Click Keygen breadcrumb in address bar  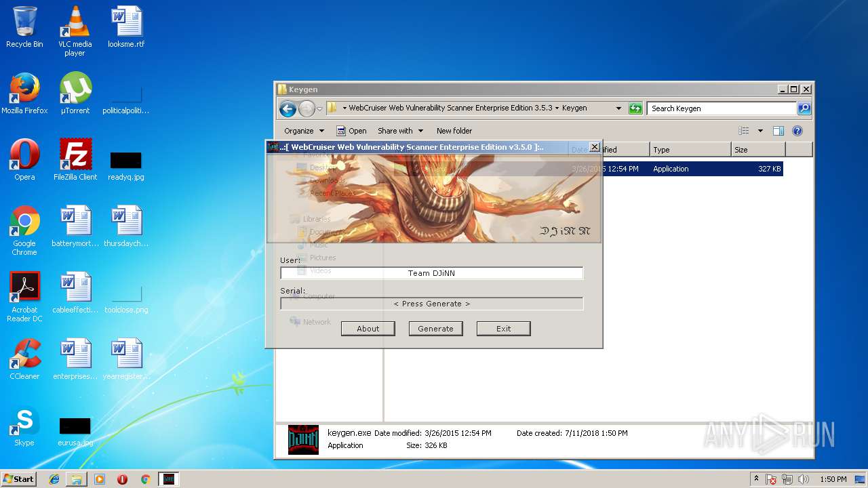tap(574, 108)
